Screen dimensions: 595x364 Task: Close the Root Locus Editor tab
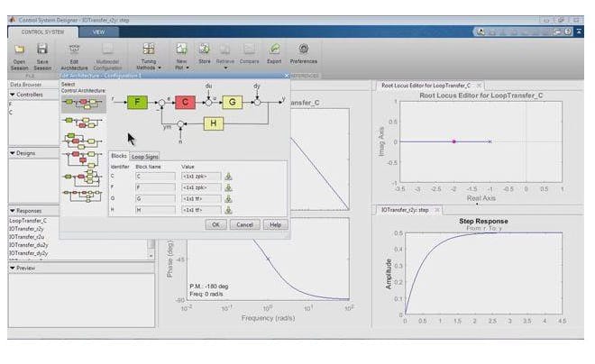pyautogui.click(x=479, y=86)
